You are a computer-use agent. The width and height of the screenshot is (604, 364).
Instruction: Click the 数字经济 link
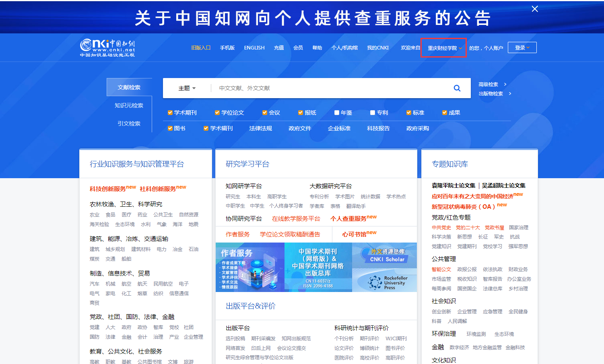pyautogui.click(x=460, y=347)
